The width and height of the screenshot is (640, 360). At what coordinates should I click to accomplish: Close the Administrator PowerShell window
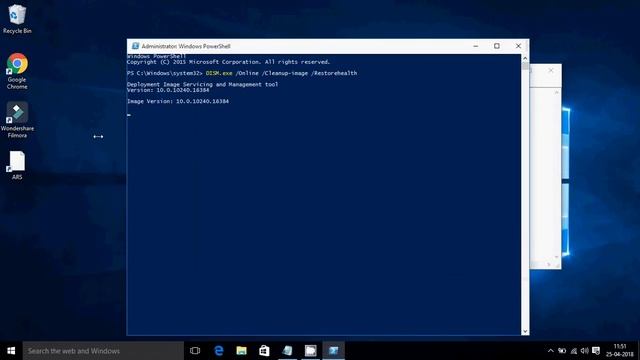(x=518, y=46)
